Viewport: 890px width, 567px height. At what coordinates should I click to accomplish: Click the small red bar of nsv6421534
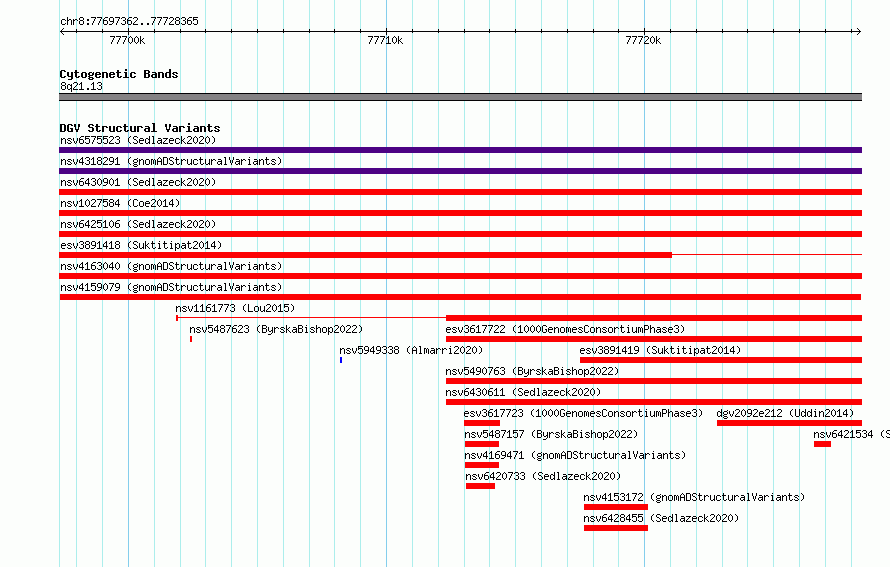[822, 444]
